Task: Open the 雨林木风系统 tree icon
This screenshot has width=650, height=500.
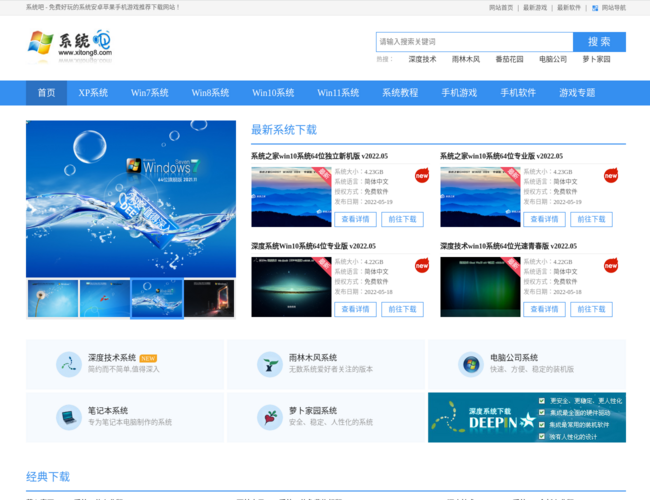Action: pos(270,364)
